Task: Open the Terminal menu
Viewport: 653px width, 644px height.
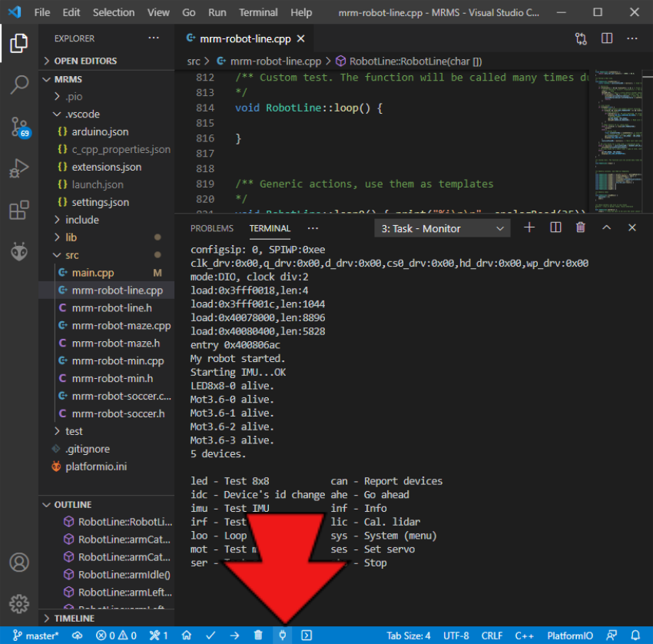Action: point(258,12)
